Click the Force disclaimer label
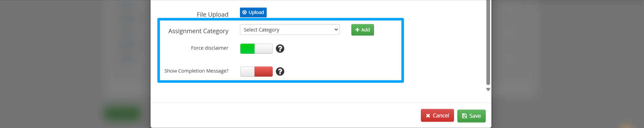 point(210,48)
